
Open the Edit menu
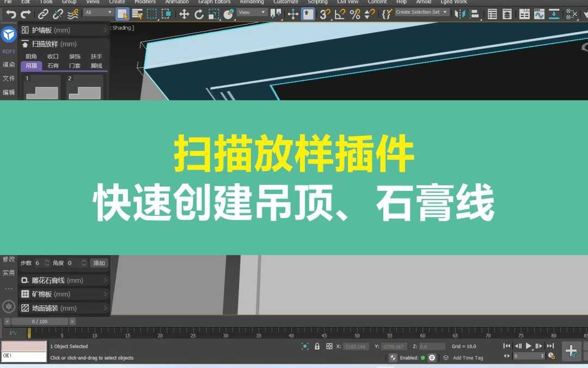coord(26,2)
